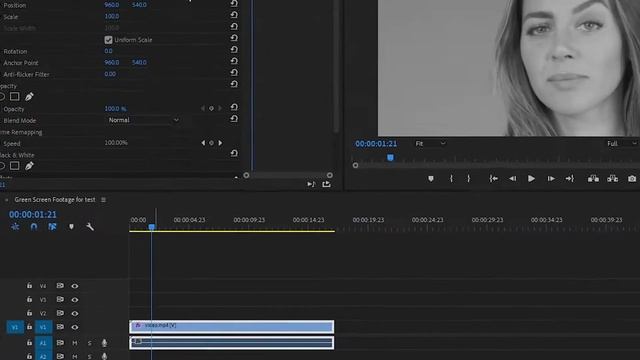Create a 4-point polygon mask for Opacity
The width and height of the screenshot is (640, 360).
[x=14, y=97]
